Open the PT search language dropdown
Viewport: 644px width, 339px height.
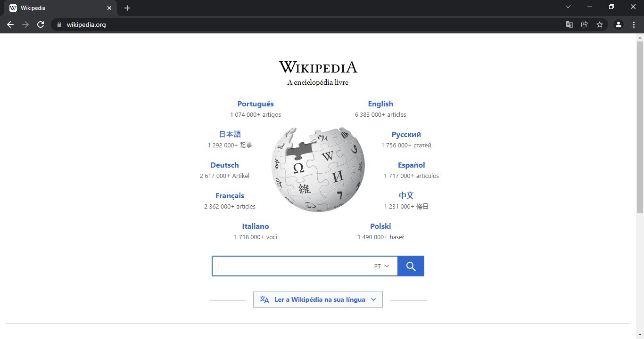point(381,266)
